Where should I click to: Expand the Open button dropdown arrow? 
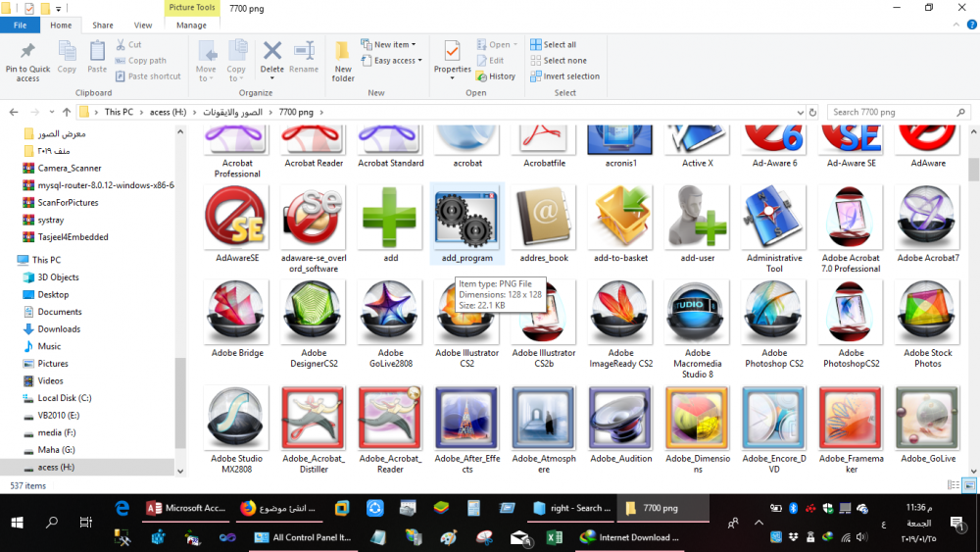coord(515,44)
